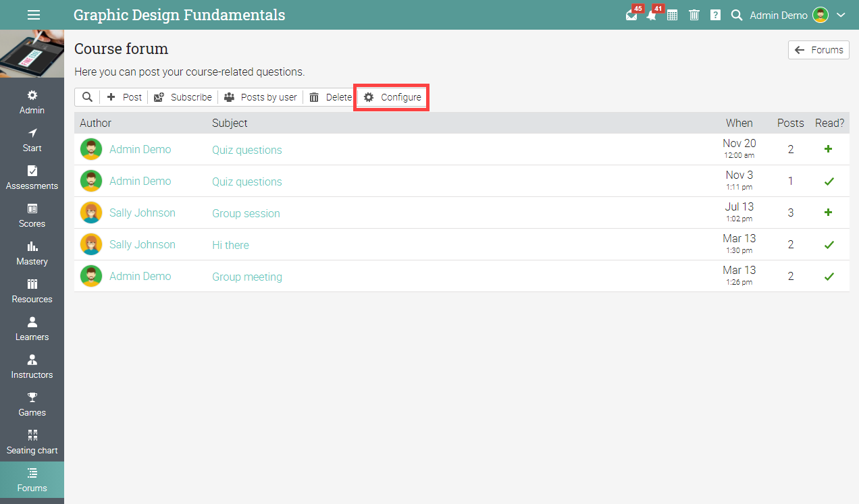Click the header search magnifier

pos(737,15)
